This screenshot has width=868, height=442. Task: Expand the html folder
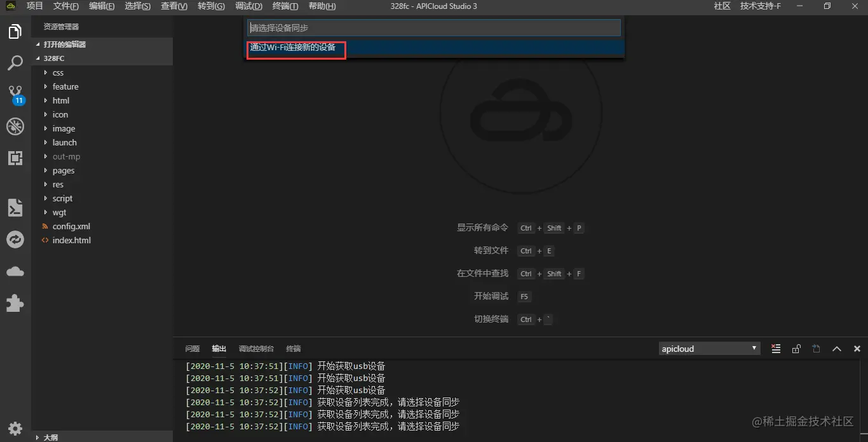tap(102, 100)
